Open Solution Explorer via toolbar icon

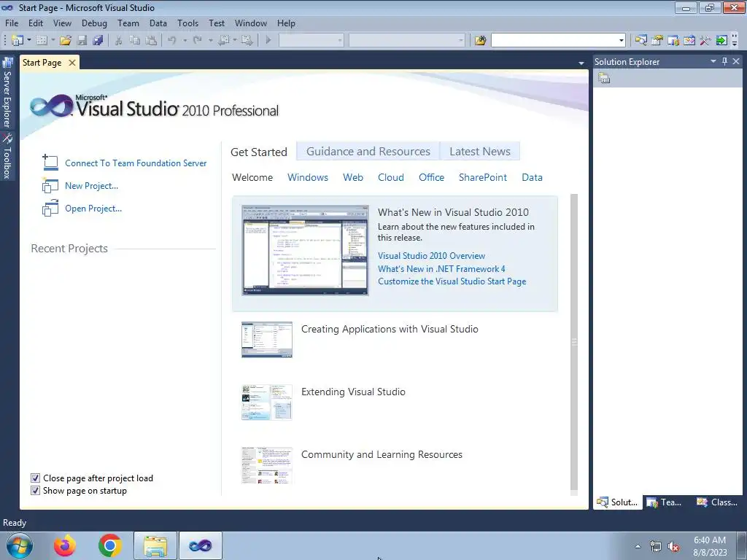(640, 41)
